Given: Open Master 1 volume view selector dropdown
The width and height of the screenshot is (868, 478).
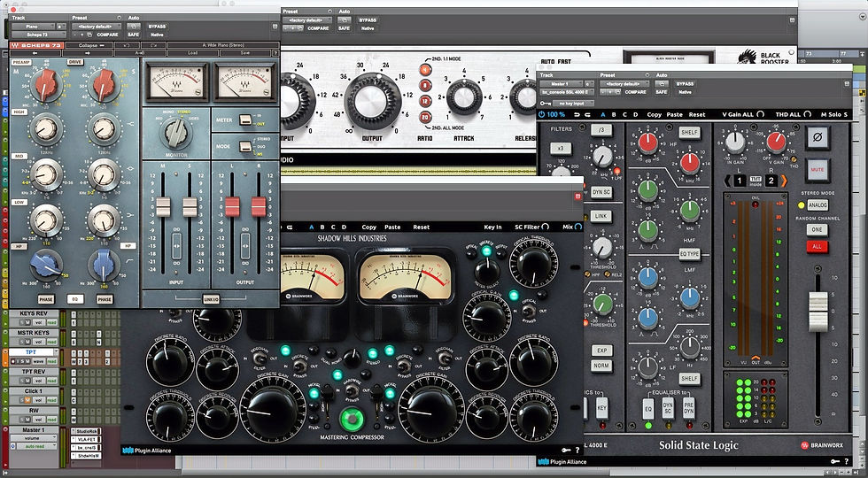Looking at the screenshot, I should [34, 438].
